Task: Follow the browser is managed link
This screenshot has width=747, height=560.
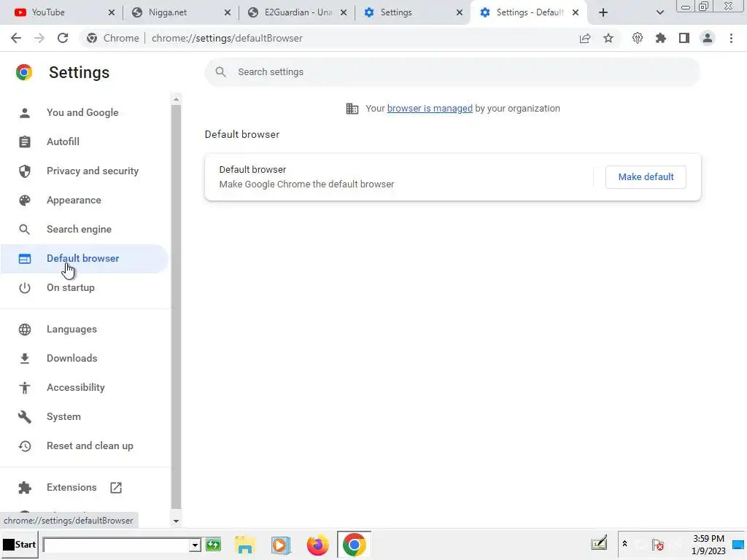Action: pos(430,109)
